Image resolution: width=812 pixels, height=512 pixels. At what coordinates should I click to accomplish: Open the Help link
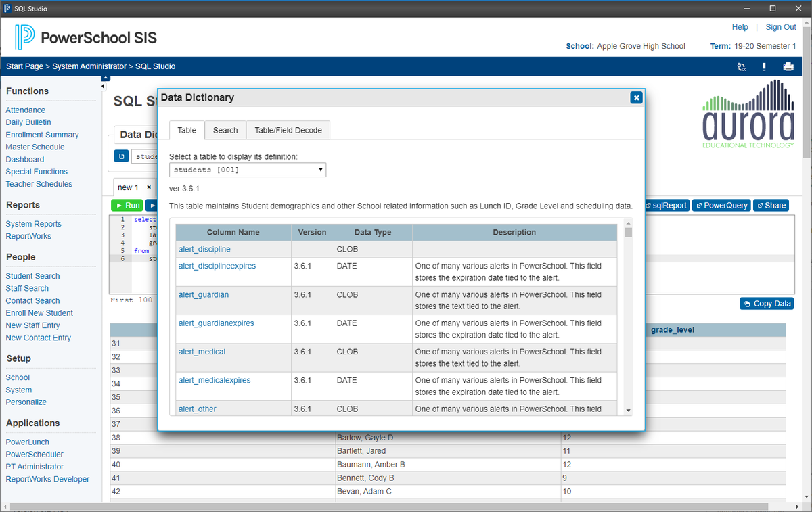click(740, 27)
